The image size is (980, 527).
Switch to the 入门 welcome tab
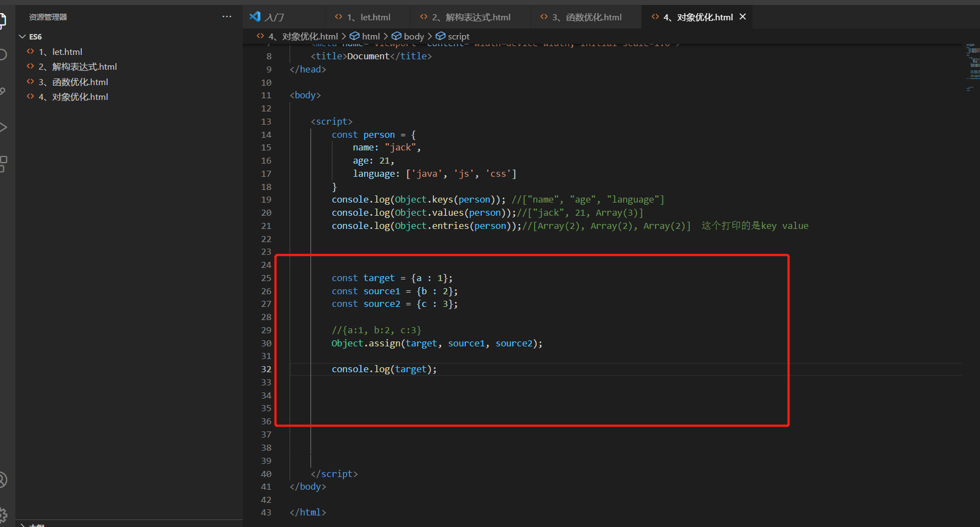pos(283,17)
